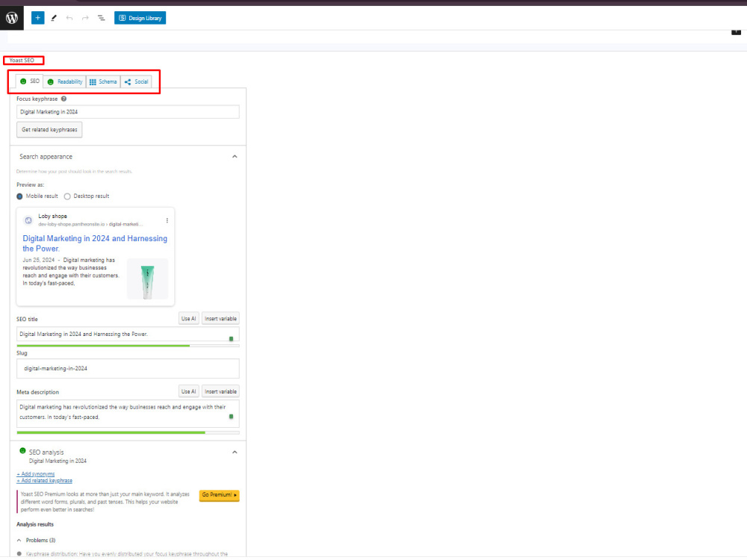The height and width of the screenshot is (560, 747).
Task: Click Get related keyphrases button
Action: [x=49, y=129]
